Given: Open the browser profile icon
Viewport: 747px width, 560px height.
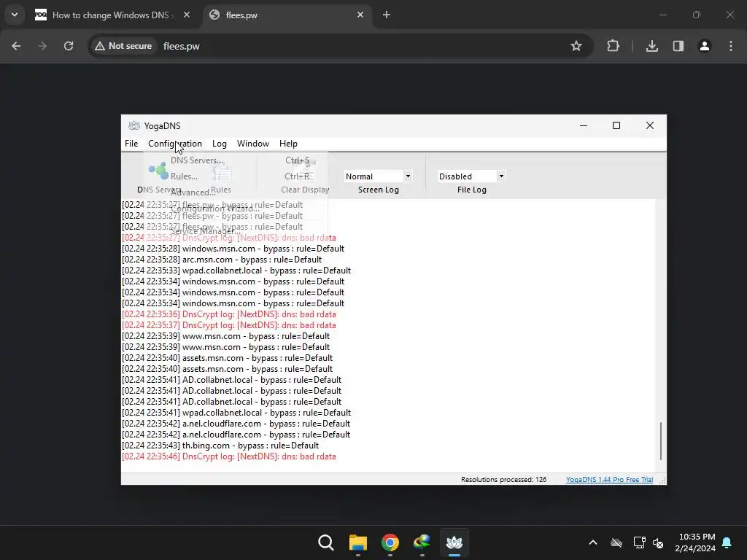Looking at the screenshot, I should click(705, 46).
